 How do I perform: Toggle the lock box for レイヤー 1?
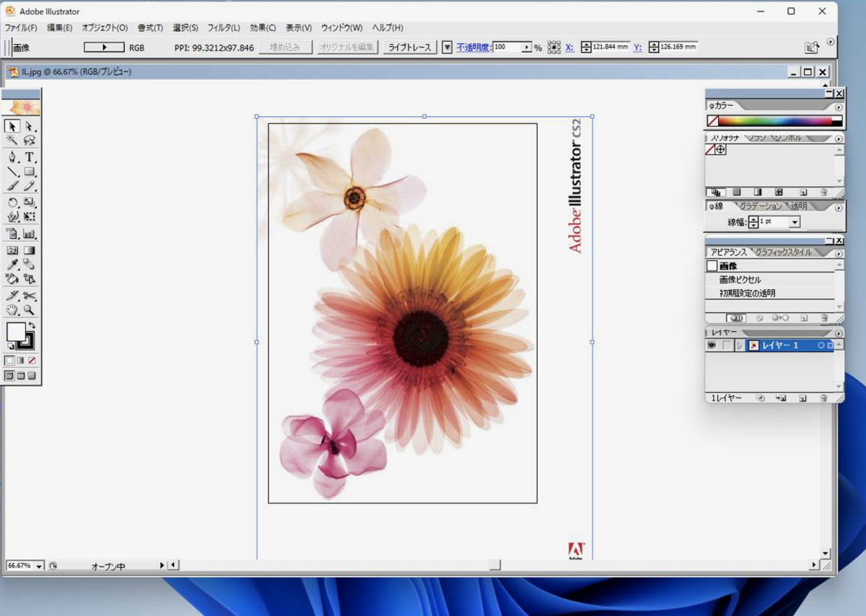(x=726, y=346)
